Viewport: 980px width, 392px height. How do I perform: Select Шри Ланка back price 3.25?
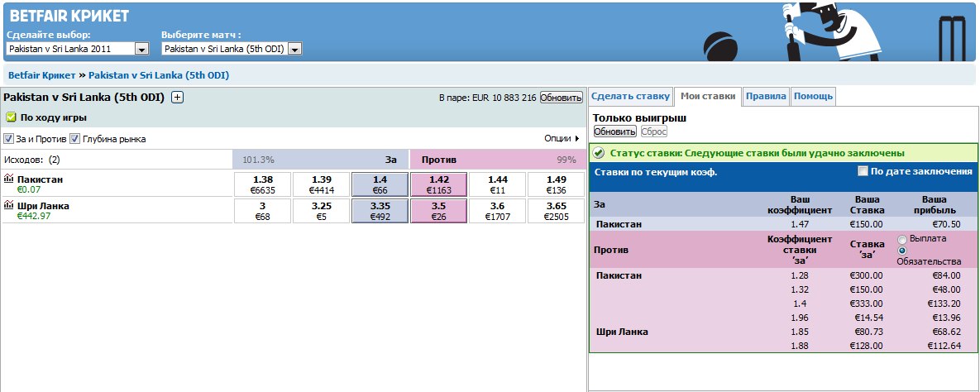pos(321,211)
